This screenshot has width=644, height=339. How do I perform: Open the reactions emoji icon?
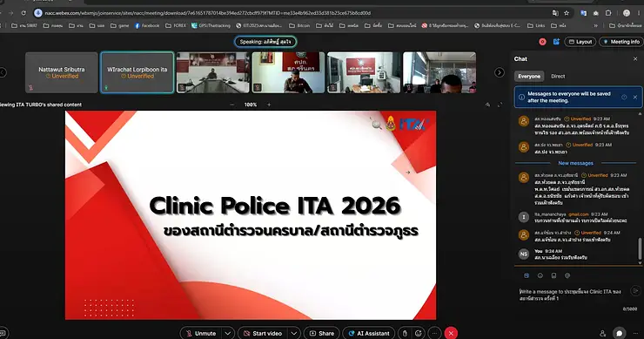[419, 333]
